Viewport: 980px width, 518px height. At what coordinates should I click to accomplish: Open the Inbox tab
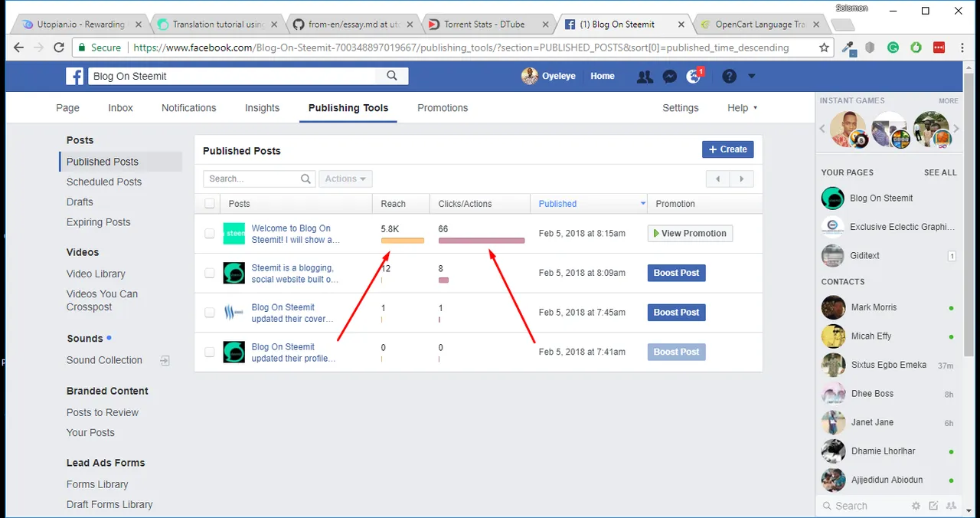[x=120, y=108]
